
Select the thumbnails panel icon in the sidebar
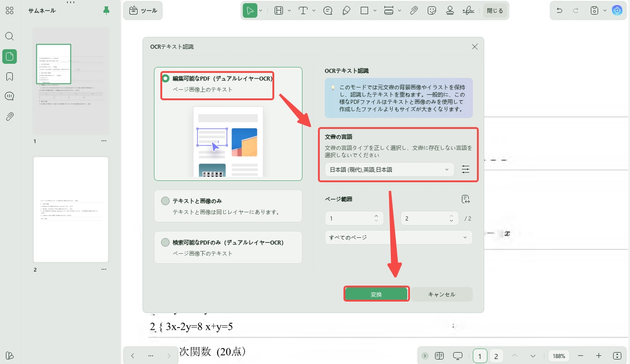coord(10,56)
